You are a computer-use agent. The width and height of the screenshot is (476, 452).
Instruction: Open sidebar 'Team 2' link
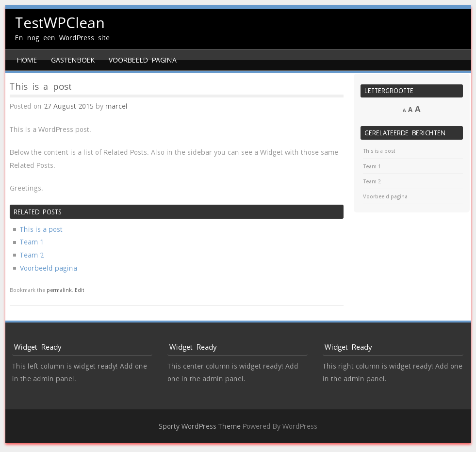click(372, 181)
